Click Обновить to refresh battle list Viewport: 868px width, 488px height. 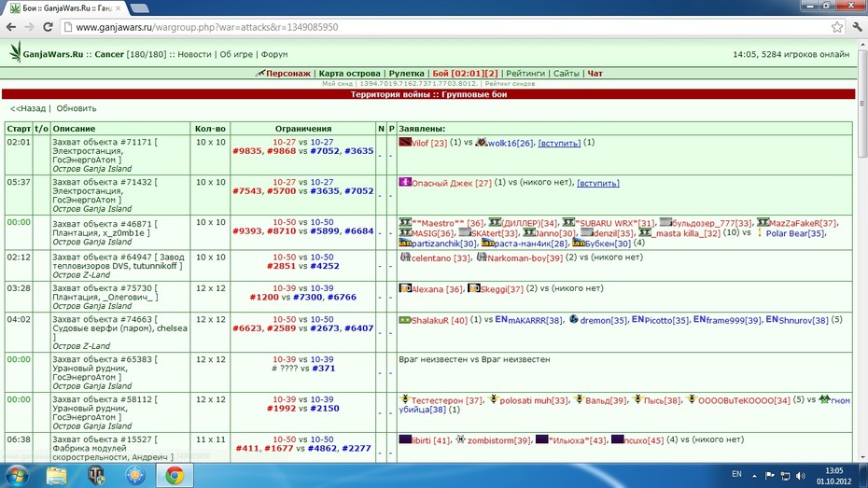[x=77, y=108]
